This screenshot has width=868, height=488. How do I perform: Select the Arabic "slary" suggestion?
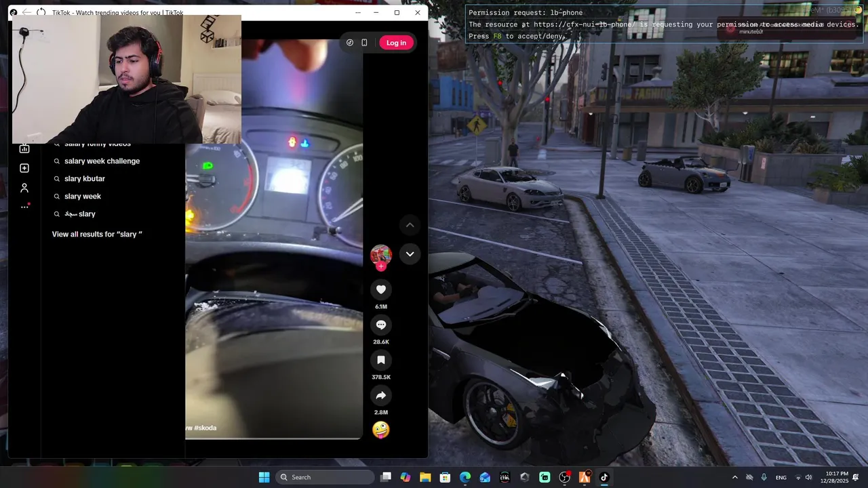80,214
